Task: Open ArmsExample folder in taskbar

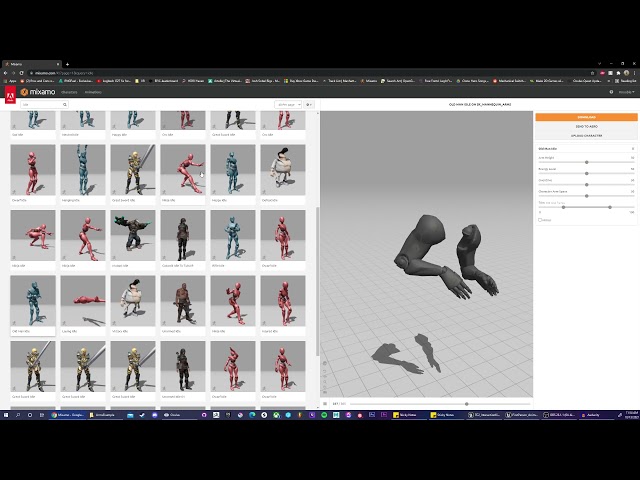Action: tap(105, 415)
